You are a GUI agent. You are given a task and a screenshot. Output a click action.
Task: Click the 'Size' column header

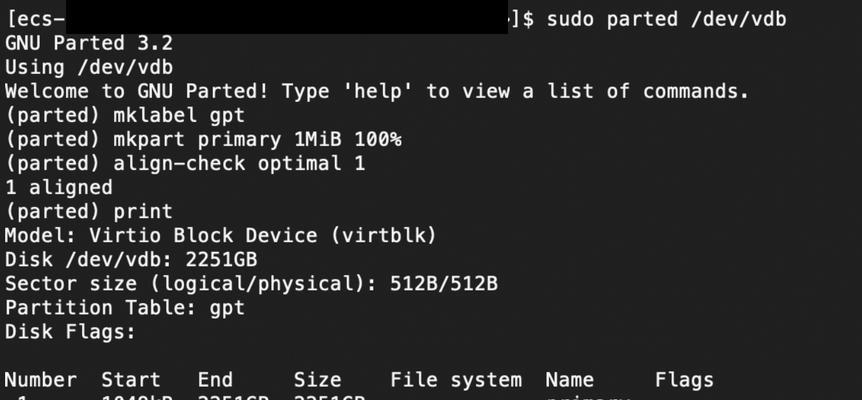pyautogui.click(x=317, y=380)
